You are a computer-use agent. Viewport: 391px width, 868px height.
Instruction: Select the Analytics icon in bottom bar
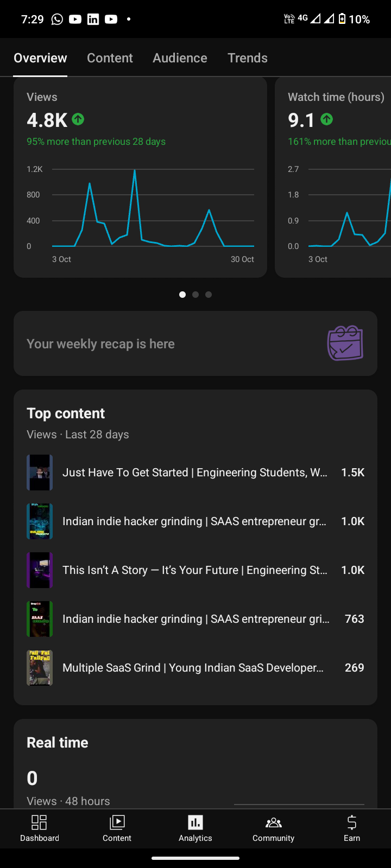click(x=195, y=822)
